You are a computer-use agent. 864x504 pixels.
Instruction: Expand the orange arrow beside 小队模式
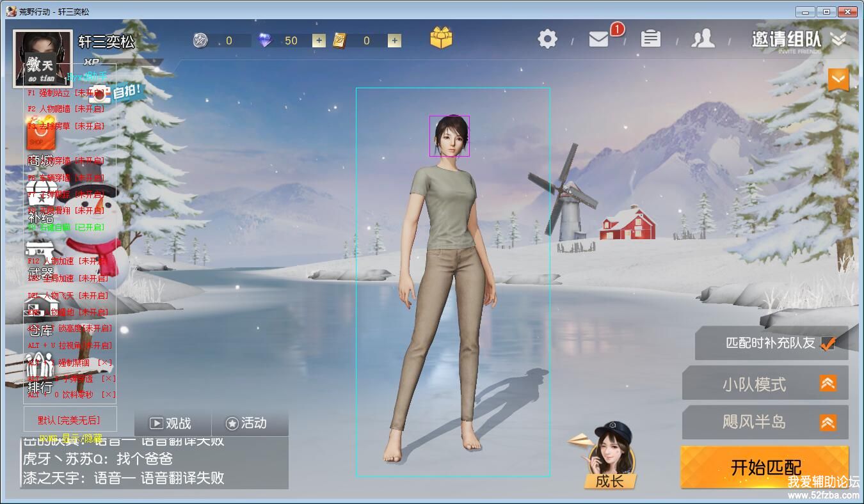click(x=828, y=384)
